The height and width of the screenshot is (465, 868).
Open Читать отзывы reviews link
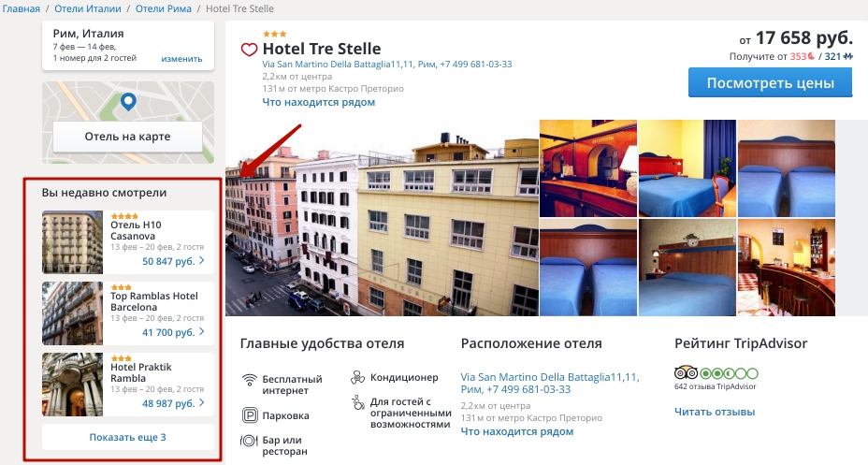715,412
